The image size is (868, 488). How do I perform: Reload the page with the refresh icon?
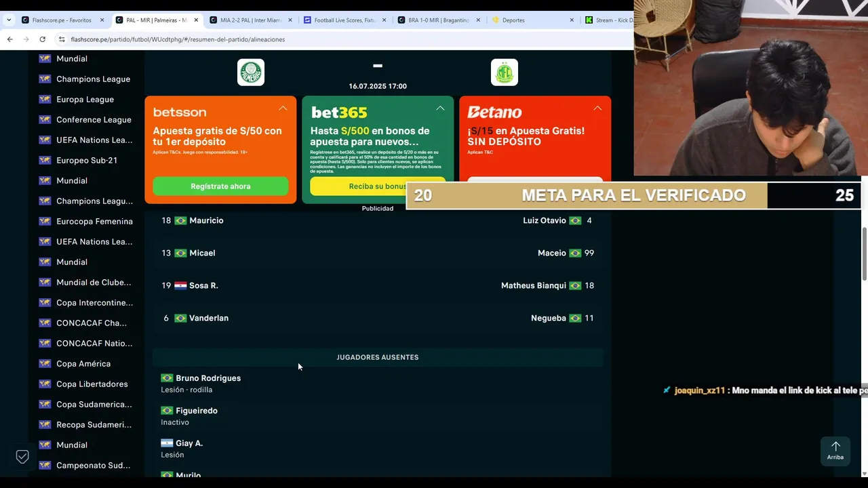click(42, 39)
